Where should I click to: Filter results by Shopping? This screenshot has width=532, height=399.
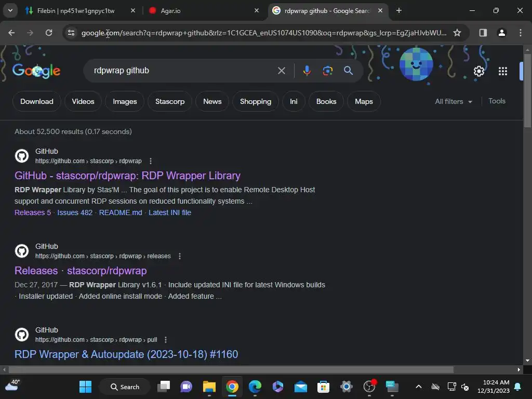[256, 101]
